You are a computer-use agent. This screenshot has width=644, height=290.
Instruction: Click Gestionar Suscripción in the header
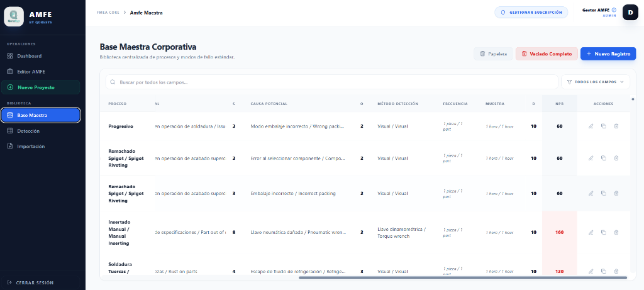pos(531,12)
